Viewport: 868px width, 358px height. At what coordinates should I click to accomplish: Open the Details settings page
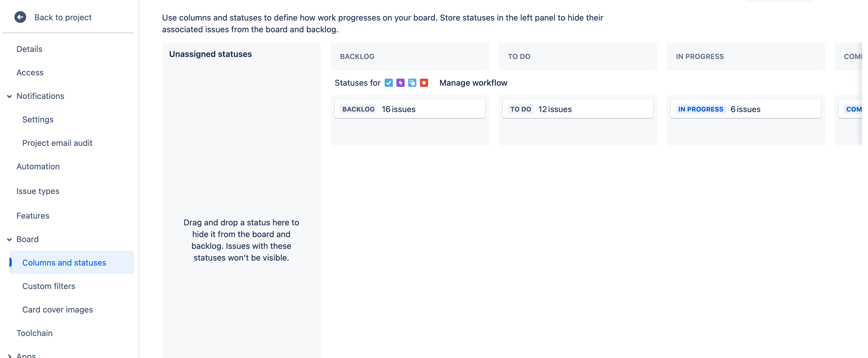[x=29, y=49]
